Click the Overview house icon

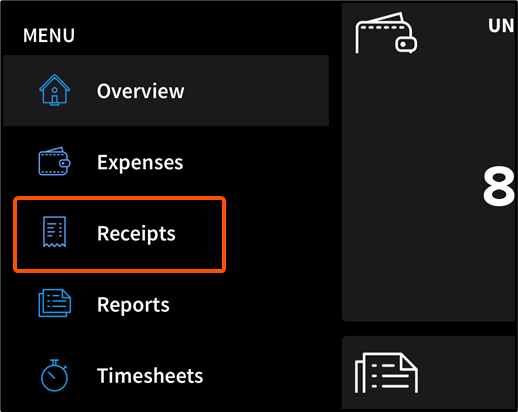pos(54,90)
